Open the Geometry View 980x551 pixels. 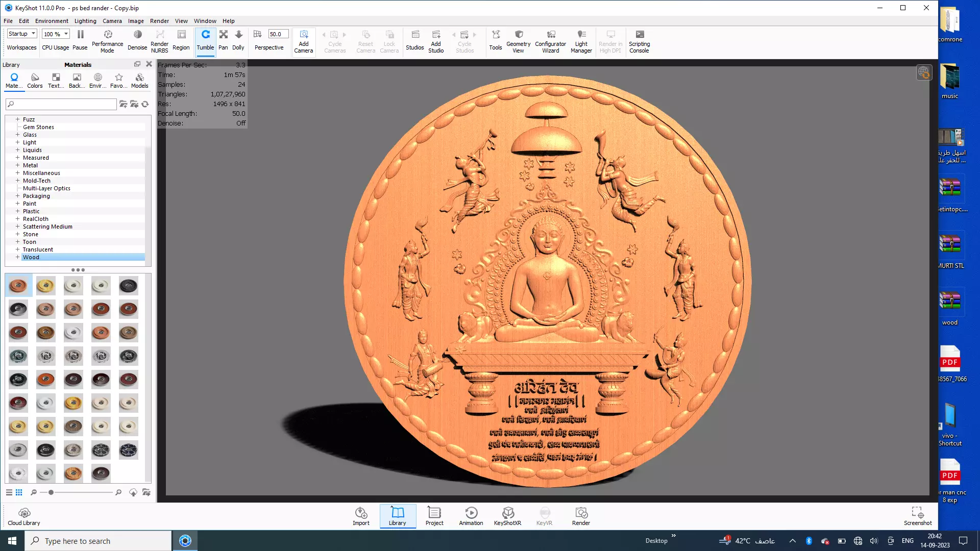(518, 40)
